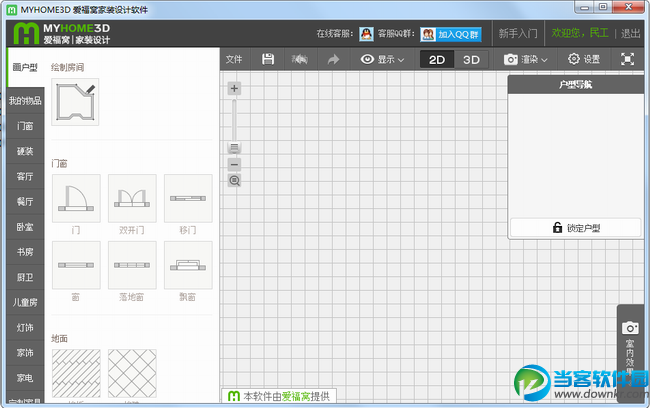650x408 pixels.
Task: Select the 硬装 sidebar tab
Action: coord(25,151)
